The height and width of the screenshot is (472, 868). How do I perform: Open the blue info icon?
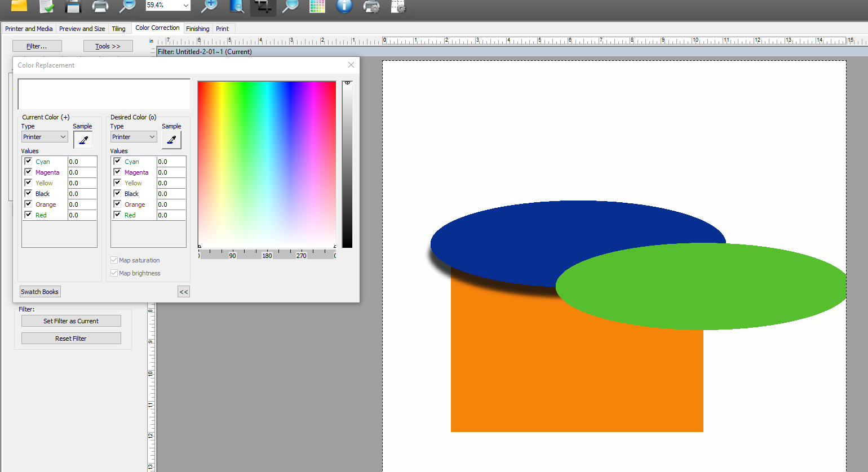coord(344,6)
